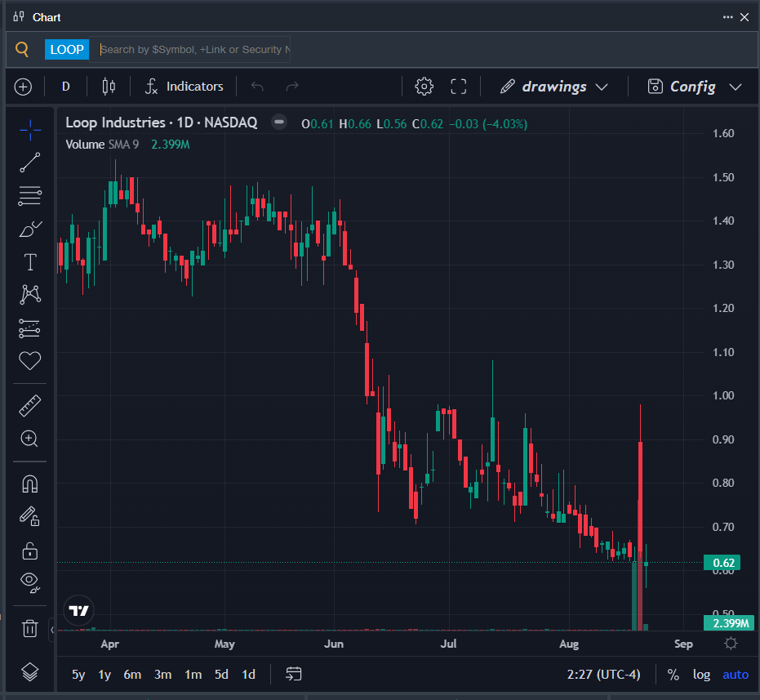Expand the Config dropdown
Image resolution: width=760 pixels, height=700 pixels.
click(x=695, y=87)
